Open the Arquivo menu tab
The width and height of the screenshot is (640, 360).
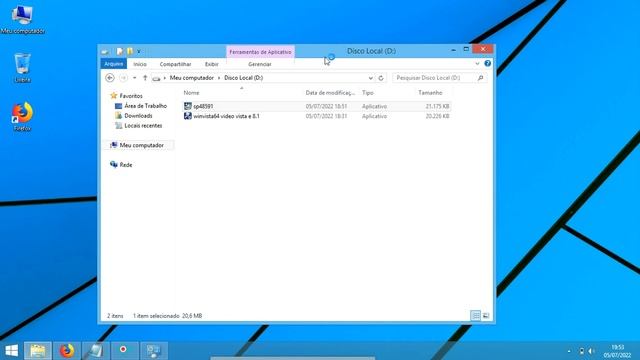pyautogui.click(x=113, y=64)
